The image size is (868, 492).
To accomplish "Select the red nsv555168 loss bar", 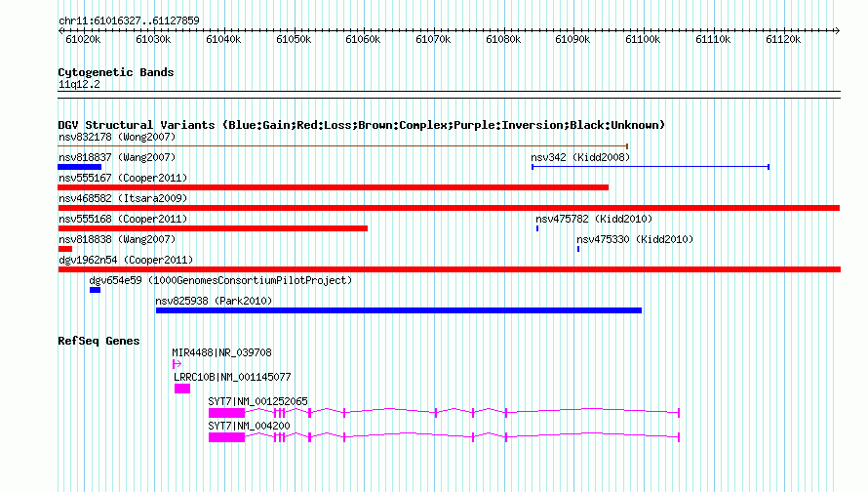I will pos(213,228).
